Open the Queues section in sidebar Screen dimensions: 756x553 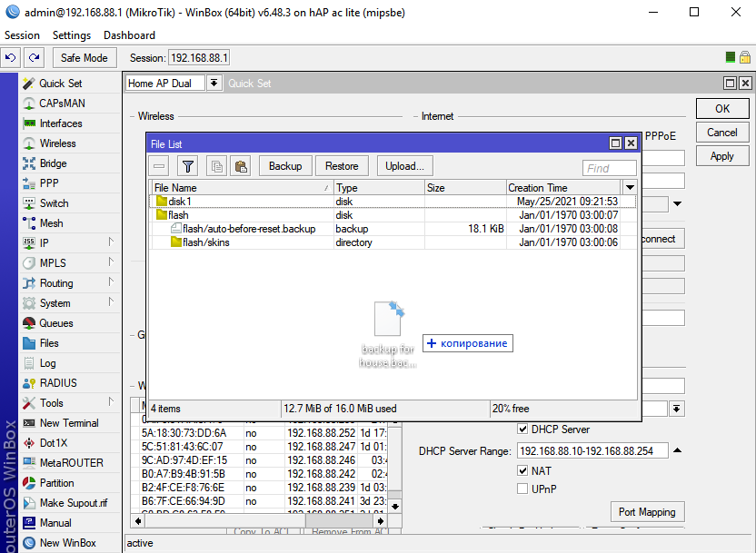[55, 323]
